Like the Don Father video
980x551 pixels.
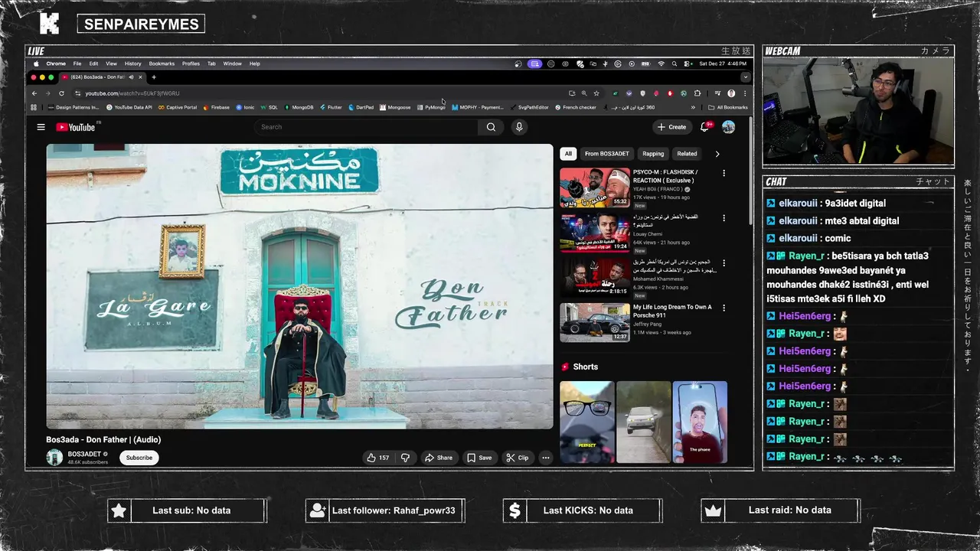click(378, 458)
